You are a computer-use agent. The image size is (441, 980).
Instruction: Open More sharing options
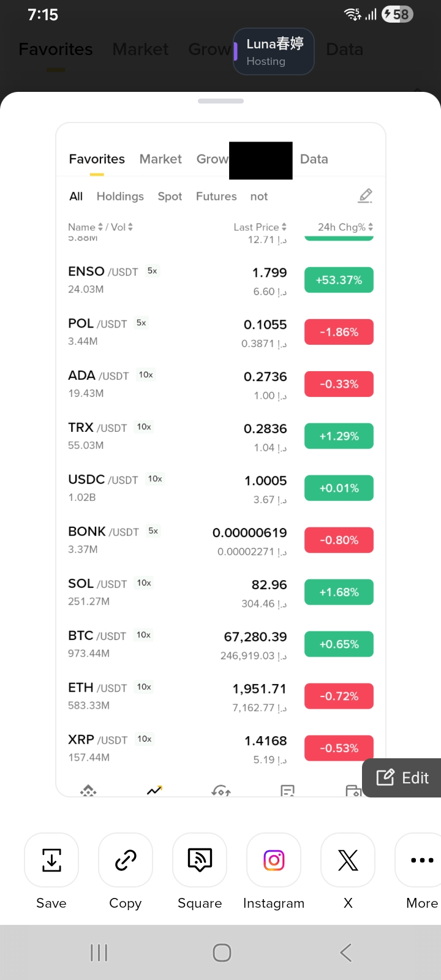coord(422,860)
